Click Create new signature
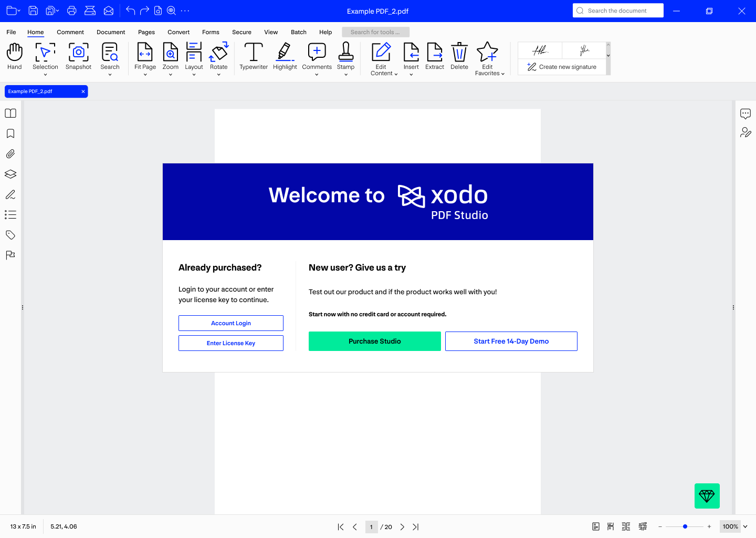Viewport: 756px width, 538px height. click(562, 67)
